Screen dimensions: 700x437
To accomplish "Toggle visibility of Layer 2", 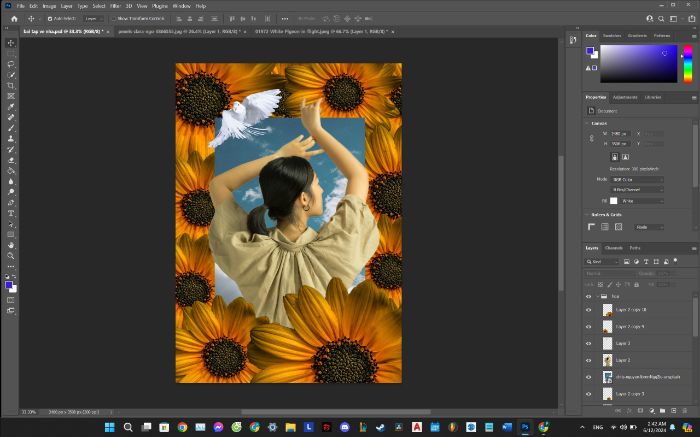I will 588,360.
